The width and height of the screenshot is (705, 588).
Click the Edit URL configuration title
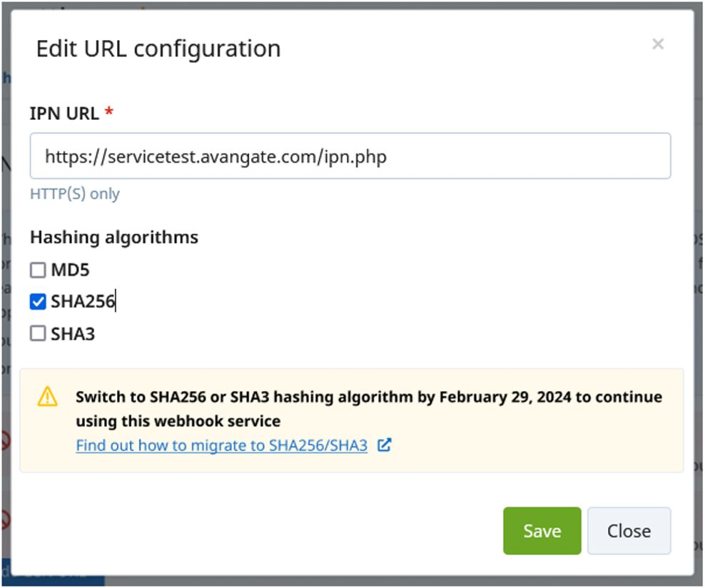(158, 49)
